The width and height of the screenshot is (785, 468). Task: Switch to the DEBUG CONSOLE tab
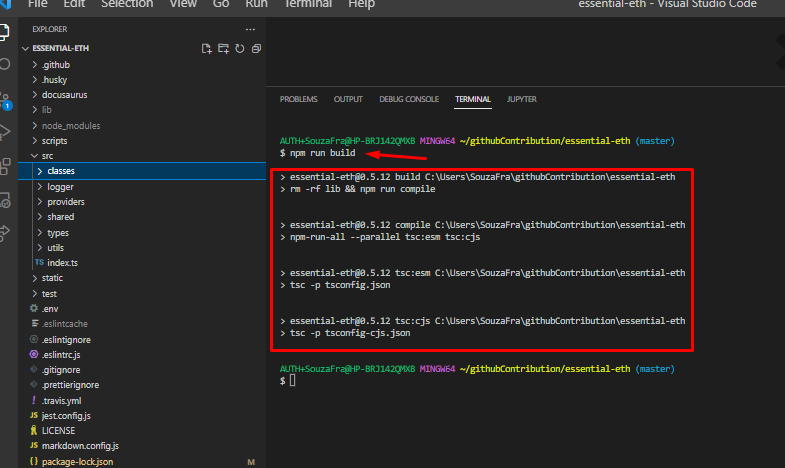click(x=409, y=99)
